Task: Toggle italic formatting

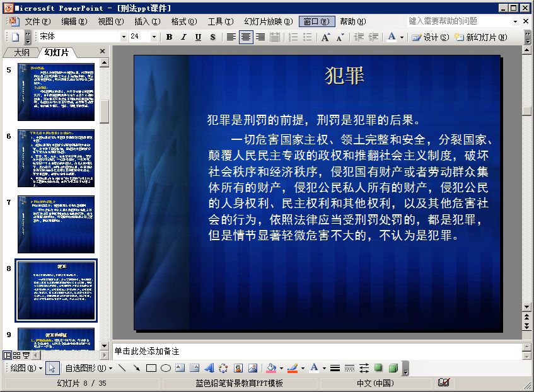Action: point(183,37)
